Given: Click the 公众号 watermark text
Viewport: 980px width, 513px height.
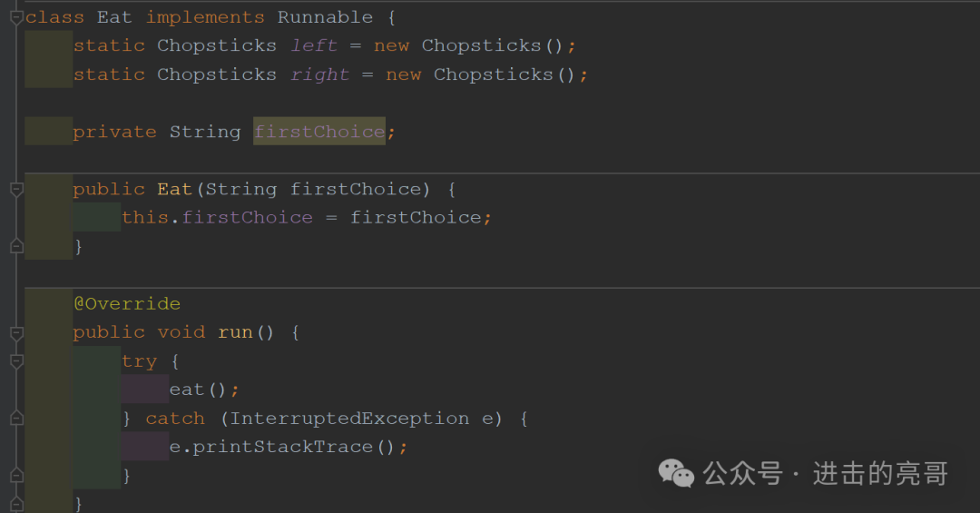Looking at the screenshot, I should (x=742, y=473).
